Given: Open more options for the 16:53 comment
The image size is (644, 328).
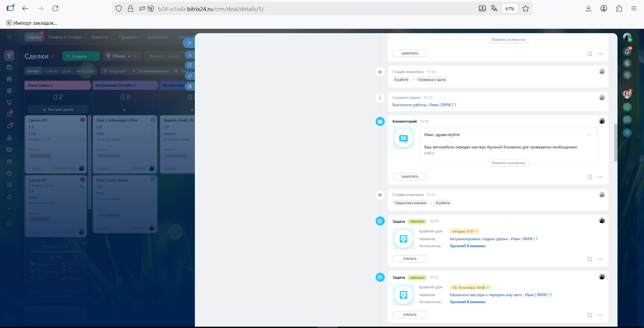Looking at the screenshot, I should pyautogui.click(x=600, y=177).
